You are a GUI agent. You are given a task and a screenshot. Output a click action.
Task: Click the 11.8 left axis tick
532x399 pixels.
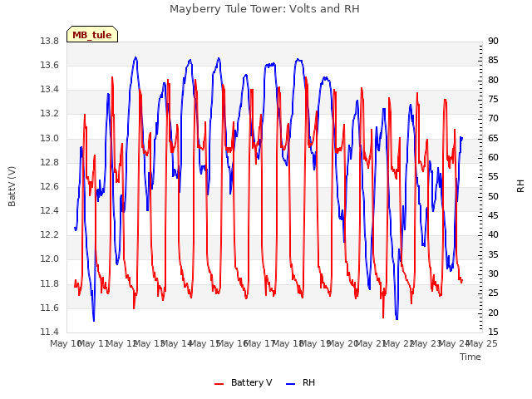coord(50,283)
